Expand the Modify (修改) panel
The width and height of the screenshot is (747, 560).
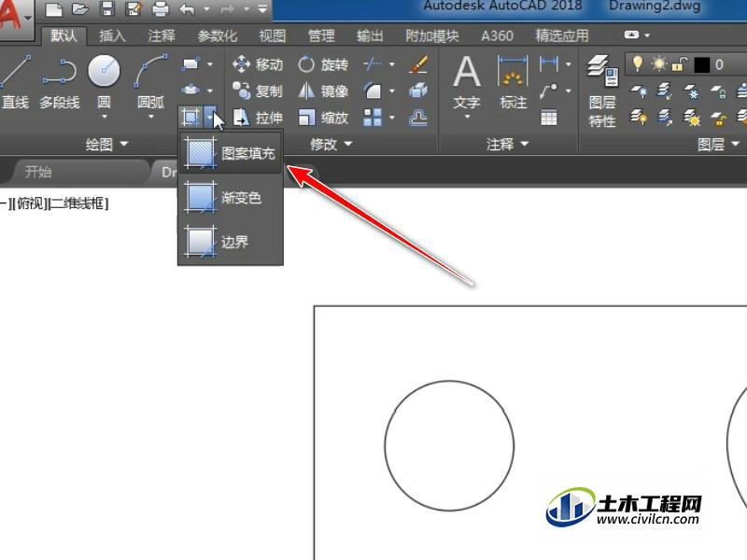pyautogui.click(x=331, y=144)
